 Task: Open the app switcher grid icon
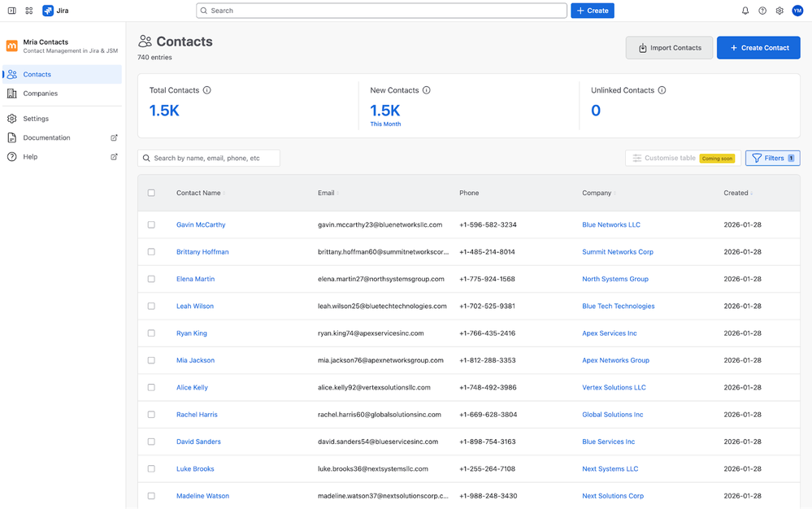29,11
